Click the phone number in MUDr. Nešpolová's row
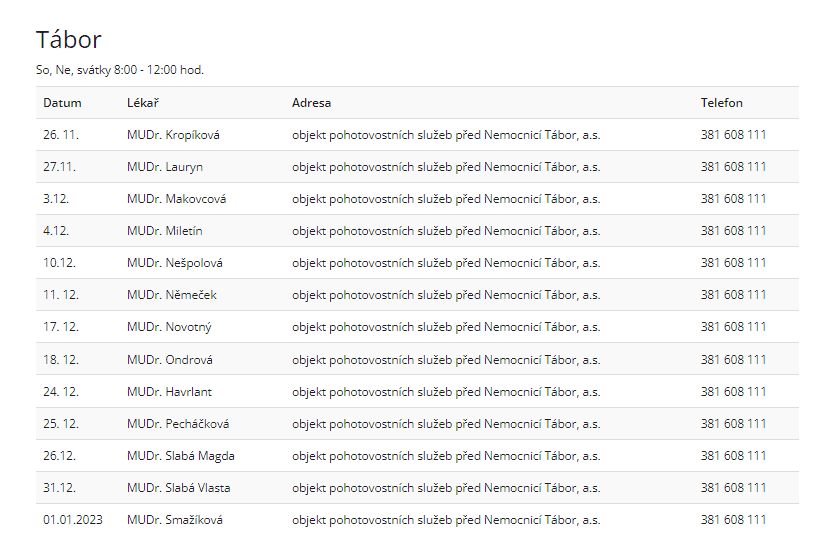 coord(733,263)
